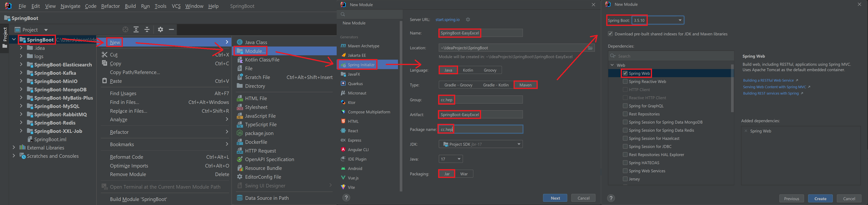Uncheck the Spring Web dependency

625,74
